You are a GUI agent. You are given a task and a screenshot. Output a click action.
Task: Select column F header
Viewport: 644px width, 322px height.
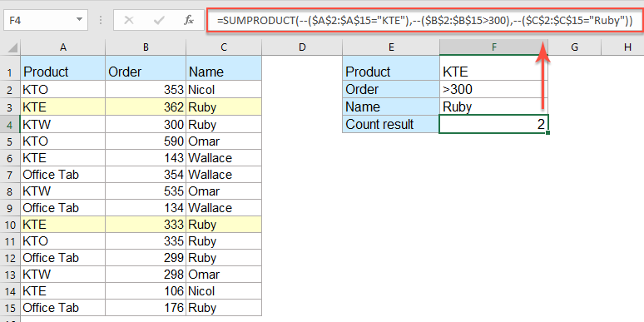pyautogui.click(x=493, y=47)
